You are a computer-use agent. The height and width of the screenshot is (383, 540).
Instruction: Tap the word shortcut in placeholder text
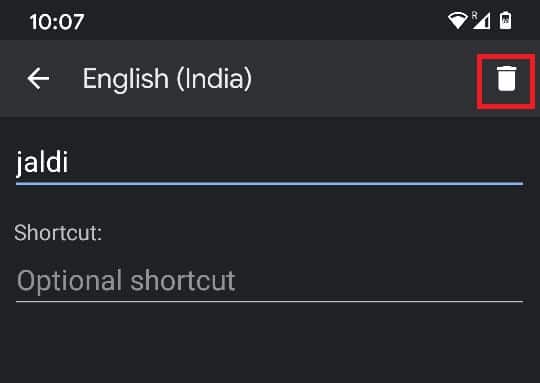coord(183,281)
